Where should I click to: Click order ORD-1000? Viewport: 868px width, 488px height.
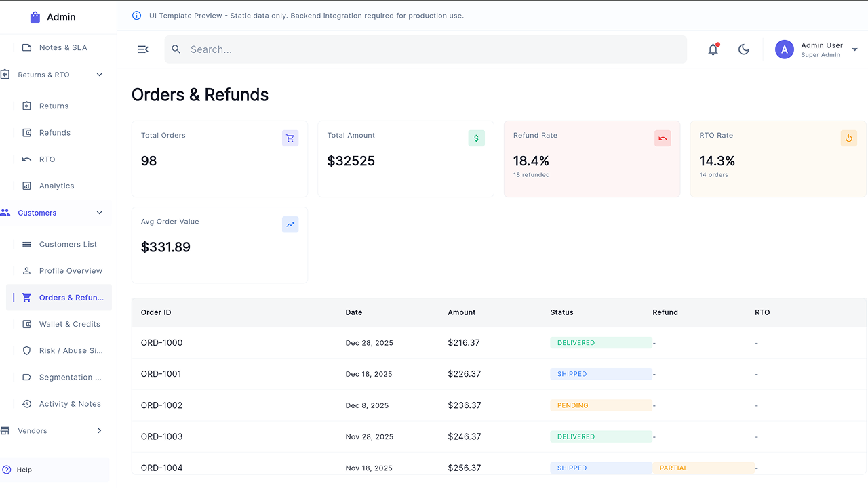162,343
